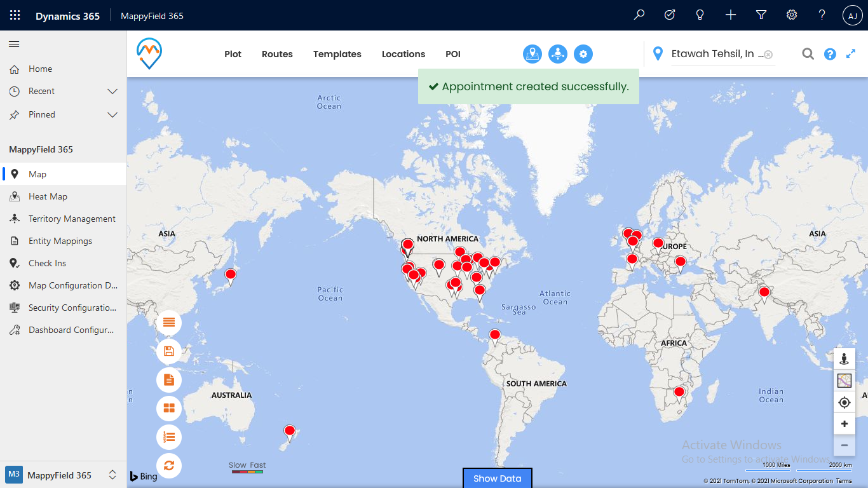
Task: Open the AJ user account avatar
Action: click(853, 16)
